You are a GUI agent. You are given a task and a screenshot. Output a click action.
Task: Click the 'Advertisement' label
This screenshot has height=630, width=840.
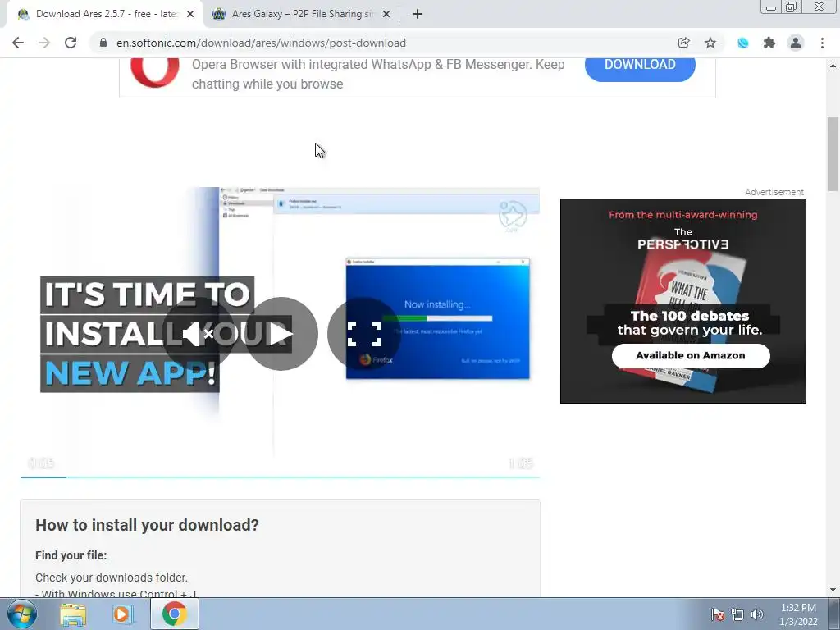(x=774, y=192)
